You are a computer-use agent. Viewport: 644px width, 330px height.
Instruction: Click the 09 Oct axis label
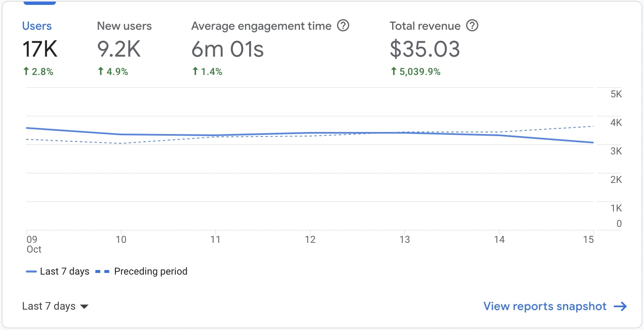pyautogui.click(x=34, y=244)
